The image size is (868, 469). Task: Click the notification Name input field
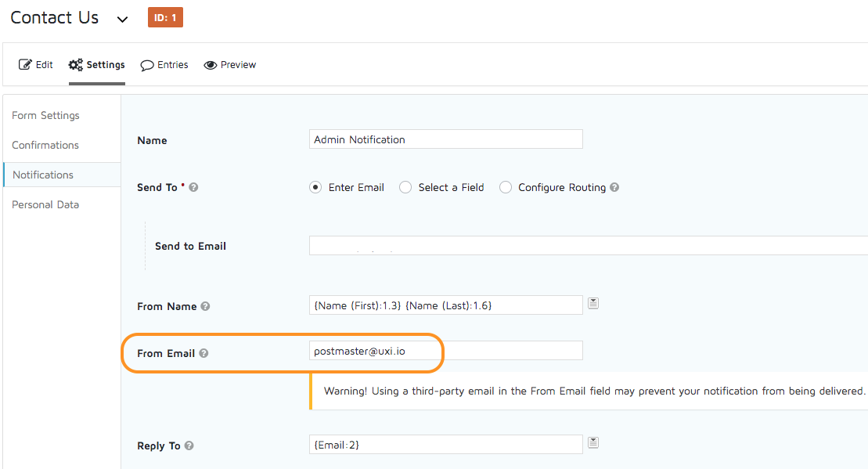pyautogui.click(x=445, y=139)
